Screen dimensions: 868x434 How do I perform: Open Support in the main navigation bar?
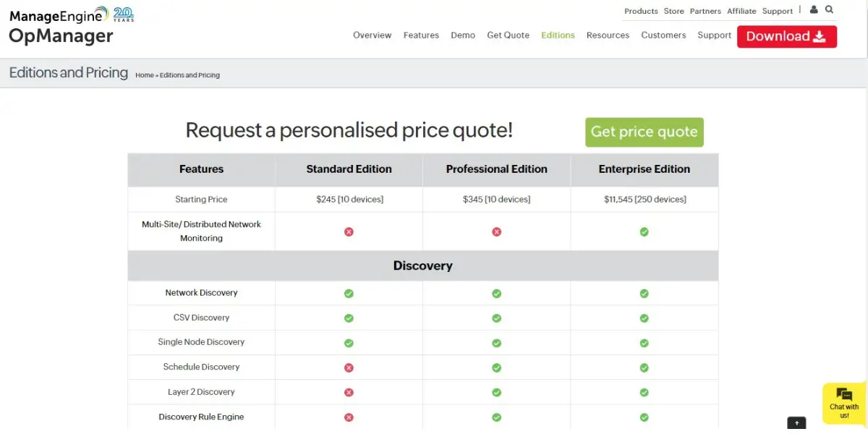(x=714, y=35)
